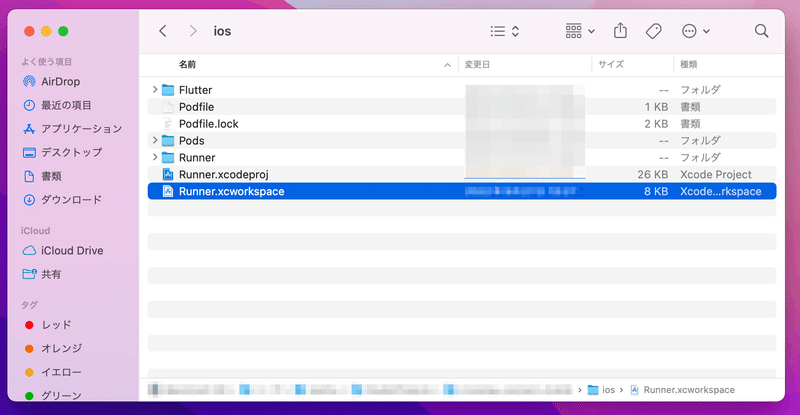
Task: Click the Xcode Project kind cell
Action: pyautogui.click(x=715, y=174)
